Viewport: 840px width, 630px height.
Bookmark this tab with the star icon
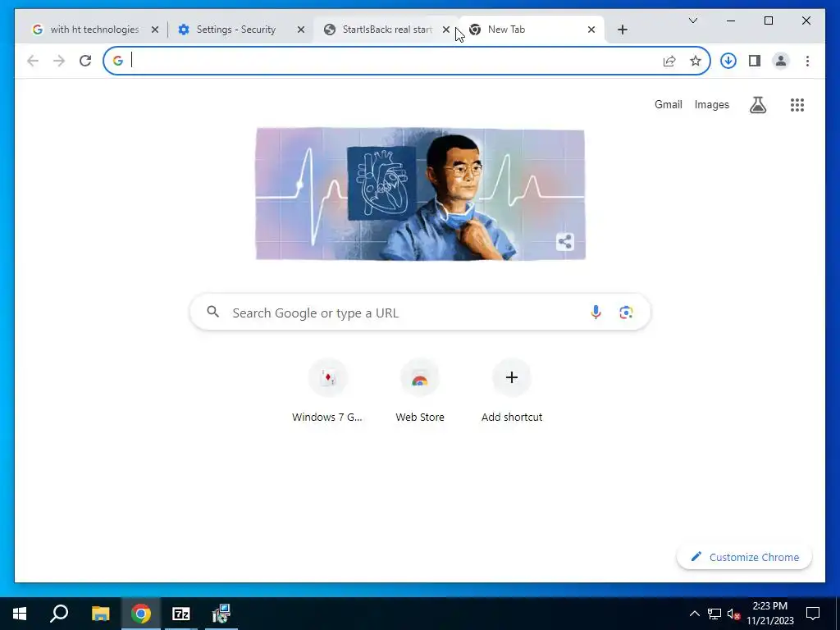[x=696, y=61]
